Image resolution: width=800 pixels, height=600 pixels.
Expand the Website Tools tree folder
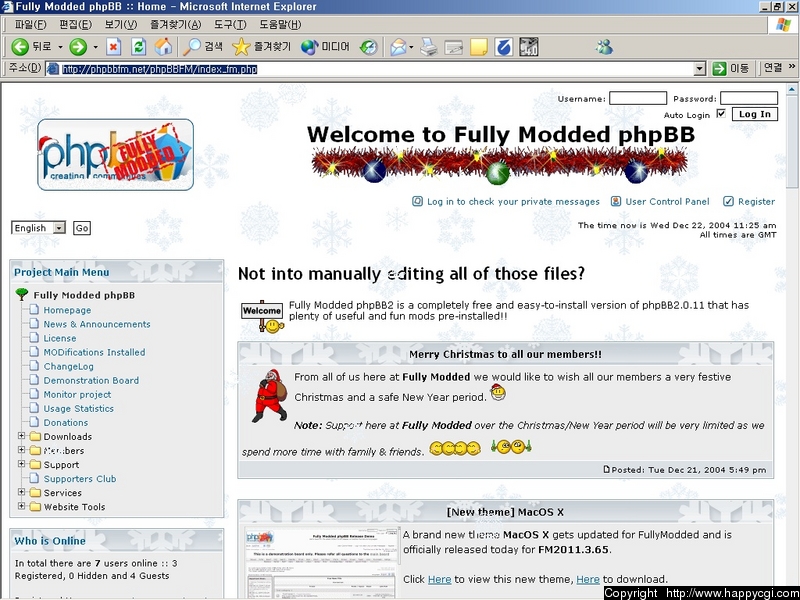[x=21, y=506]
